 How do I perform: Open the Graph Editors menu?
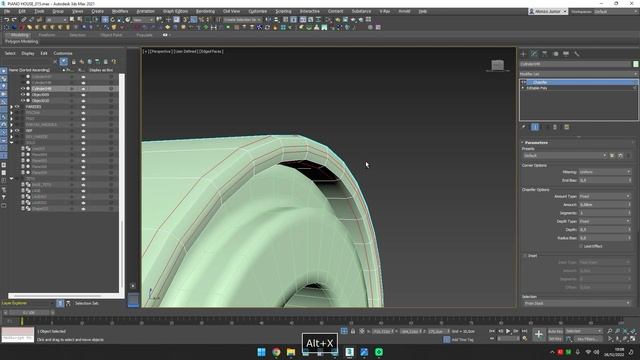click(x=176, y=11)
